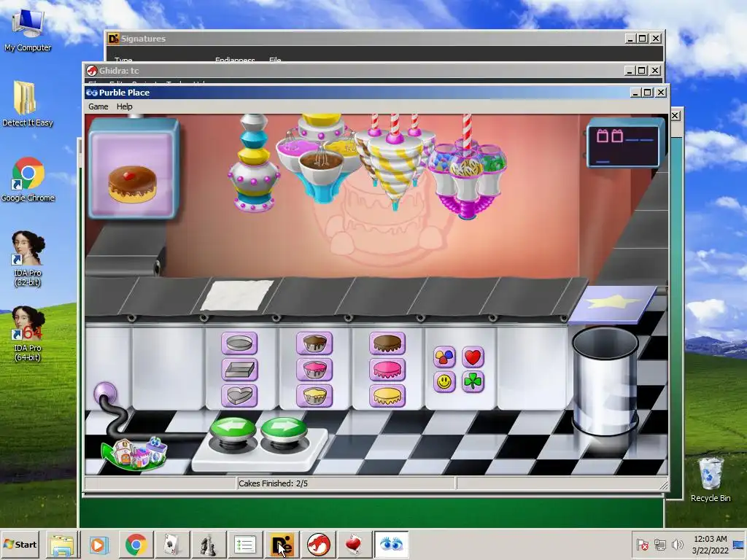
Task: Click the star shipping pad
Action: point(613,304)
